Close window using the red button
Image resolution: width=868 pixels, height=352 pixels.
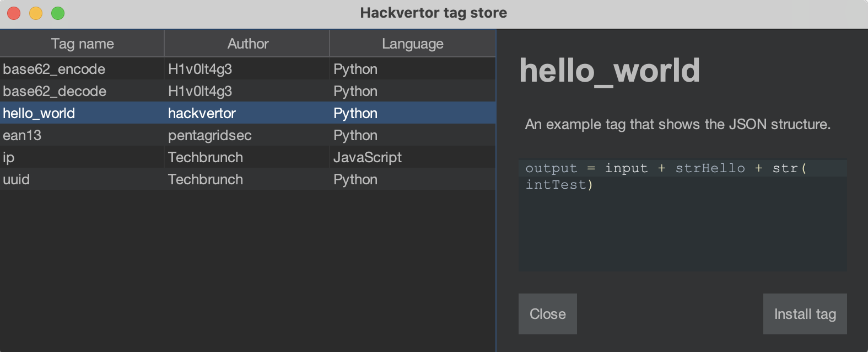point(14,13)
